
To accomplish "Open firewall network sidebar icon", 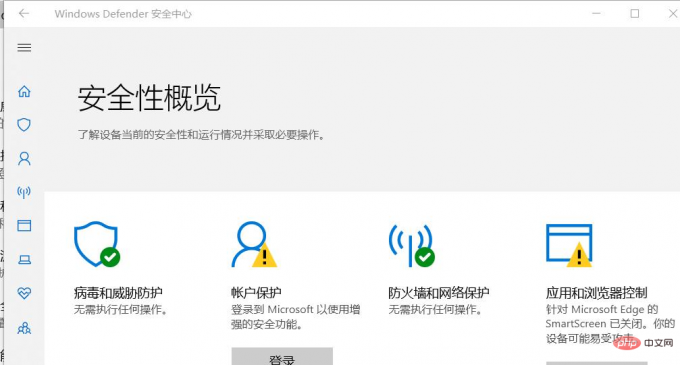I will [24, 192].
